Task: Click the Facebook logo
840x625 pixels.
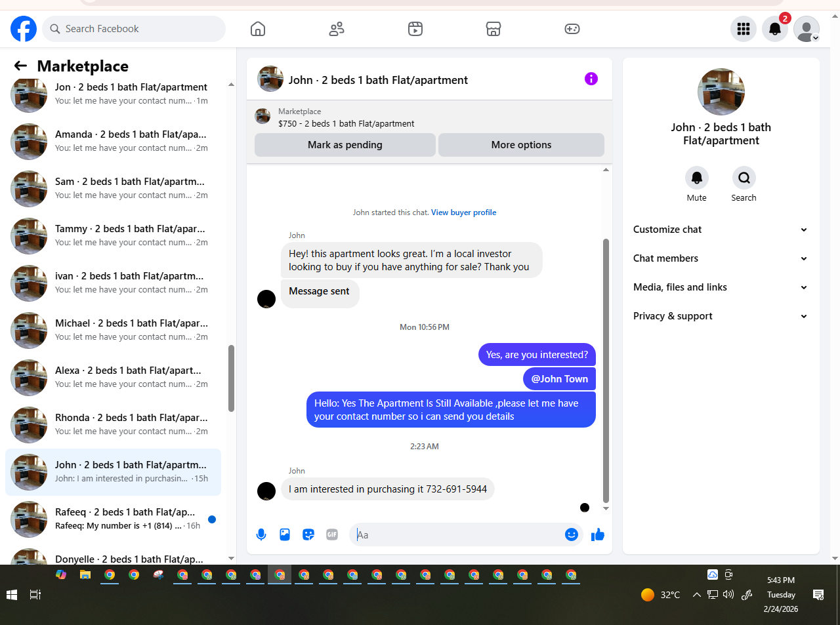Action: 24,29
